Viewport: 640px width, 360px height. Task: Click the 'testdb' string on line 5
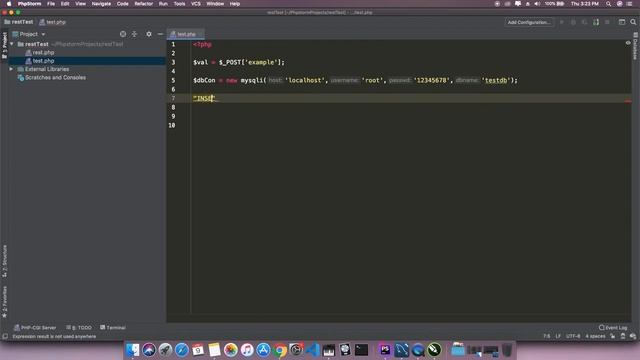click(x=496, y=80)
